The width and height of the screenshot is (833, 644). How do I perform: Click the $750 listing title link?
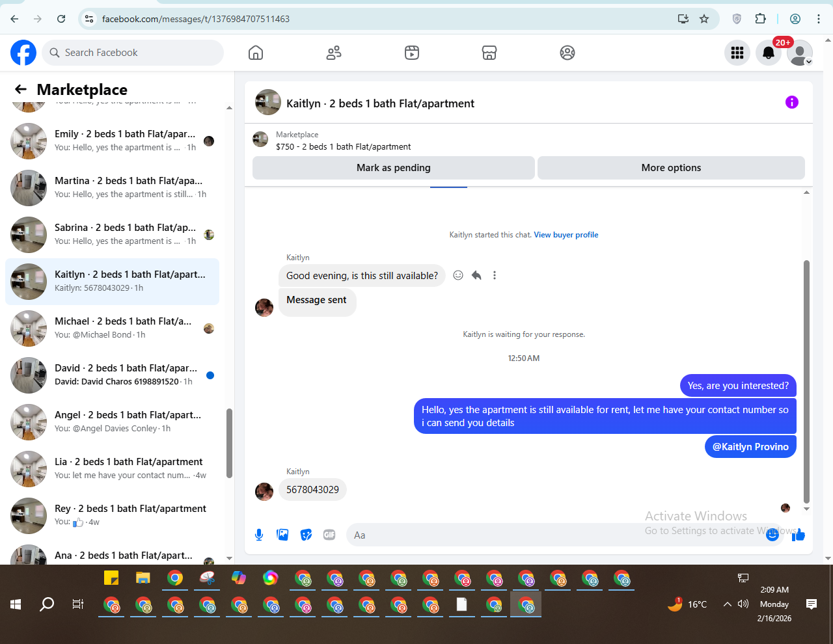tap(343, 147)
